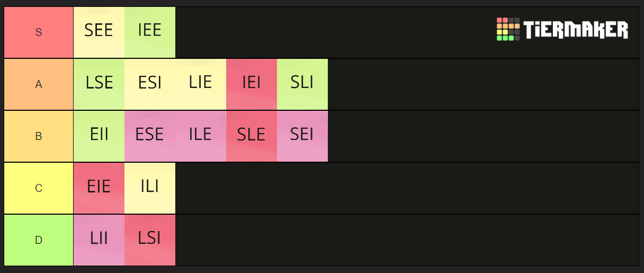Select the pink ESE tile
The width and height of the screenshot is (644, 273).
[150, 136]
